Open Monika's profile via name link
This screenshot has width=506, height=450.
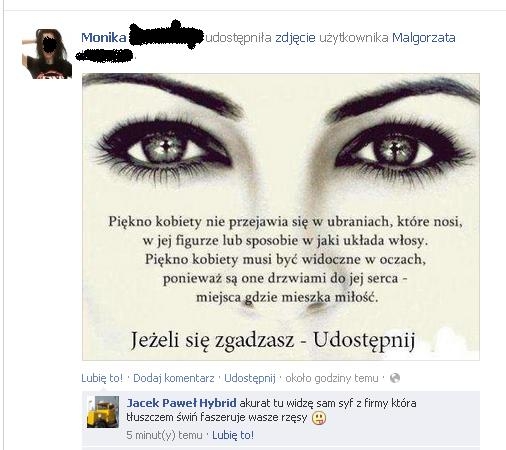(104, 37)
